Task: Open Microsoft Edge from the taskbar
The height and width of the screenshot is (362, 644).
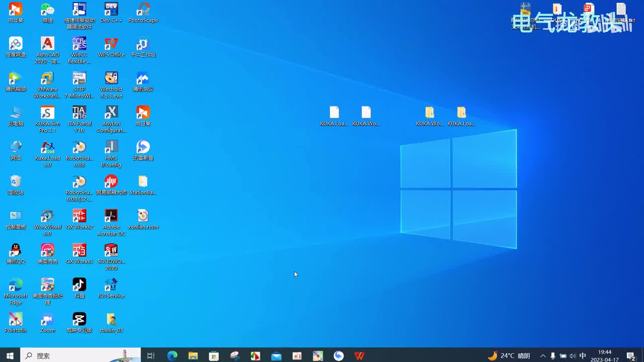Action: click(172, 355)
